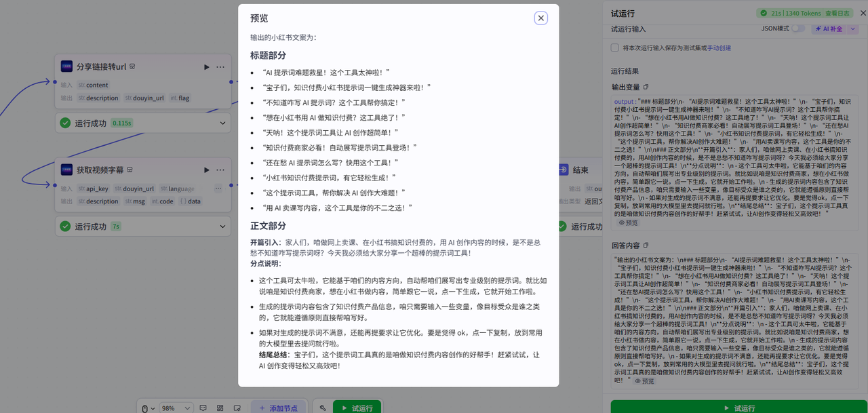Screen dimensions: 868x413
Task: Expand the 7s 运行成功 result panel
Action: click(223, 226)
